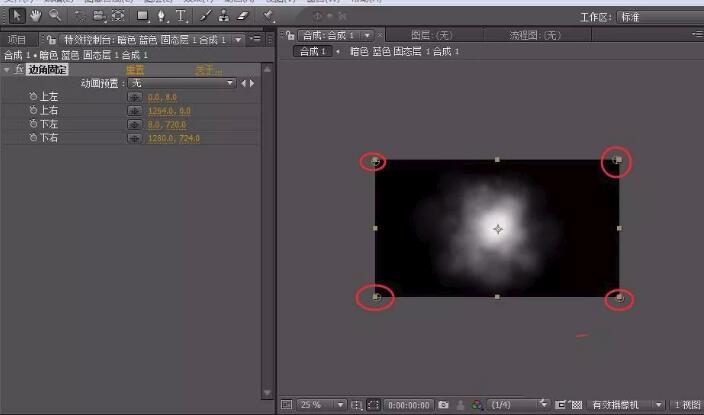Switch to the 项目 panel tab
Image resolution: width=704 pixels, height=415 pixels.
pyautogui.click(x=16, y=39)
